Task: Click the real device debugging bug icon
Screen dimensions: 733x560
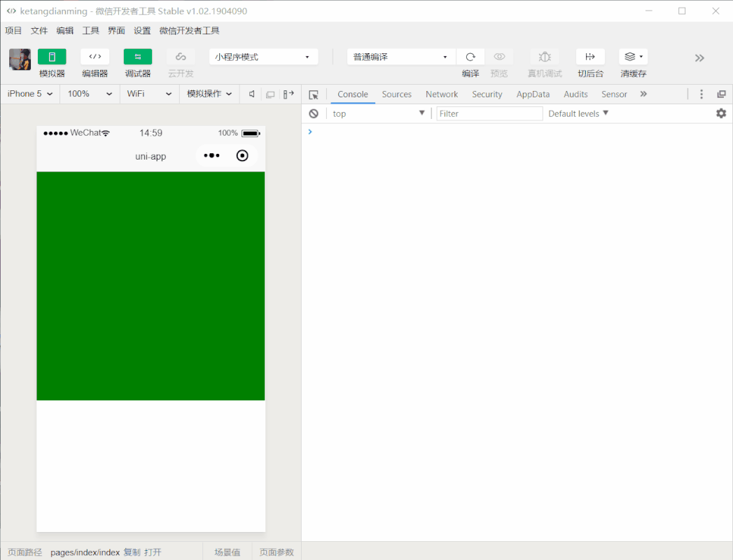Action: (x=545, y=57)
